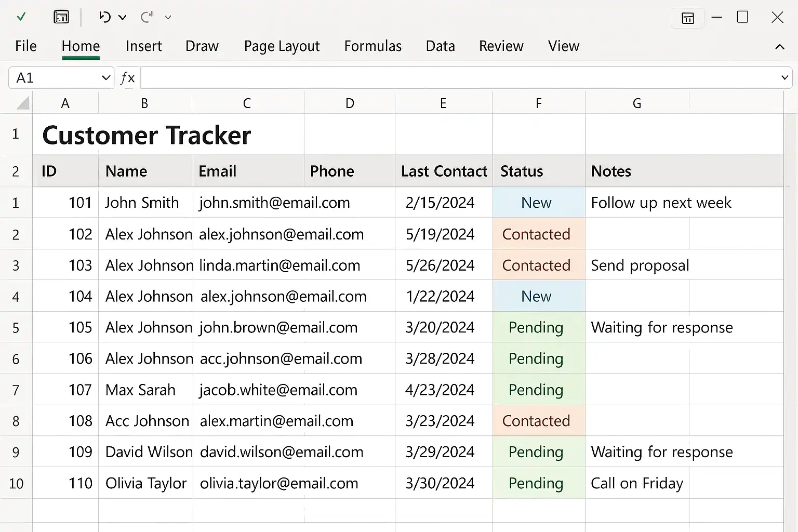Open the Quick Access Toolbar customize dropdown

168,18
